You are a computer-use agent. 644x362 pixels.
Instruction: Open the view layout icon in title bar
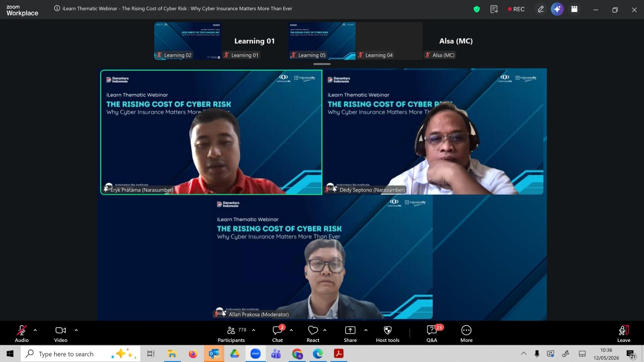[574, 9]
